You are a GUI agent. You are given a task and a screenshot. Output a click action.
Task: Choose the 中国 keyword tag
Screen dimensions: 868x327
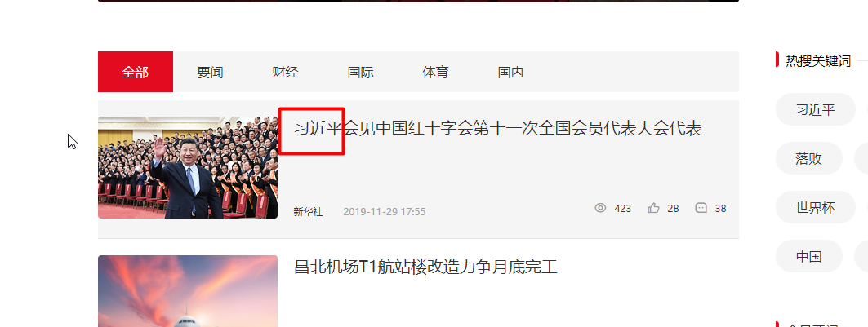tap(808, 256)
